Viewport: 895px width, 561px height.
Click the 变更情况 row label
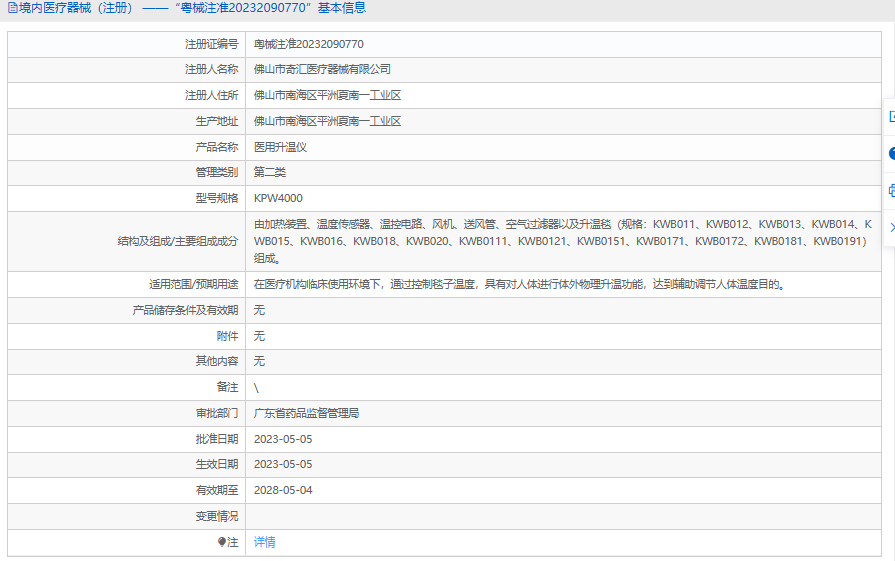coord(217,516)
